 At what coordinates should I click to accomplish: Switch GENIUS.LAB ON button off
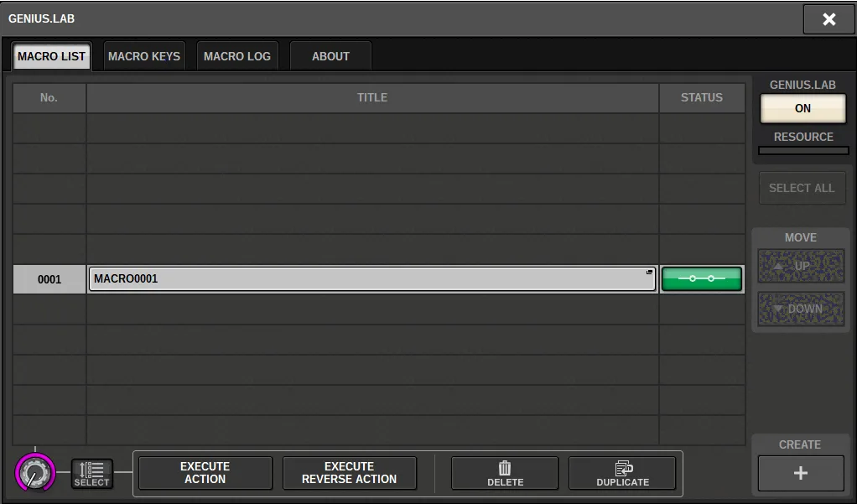click(802, 108)
